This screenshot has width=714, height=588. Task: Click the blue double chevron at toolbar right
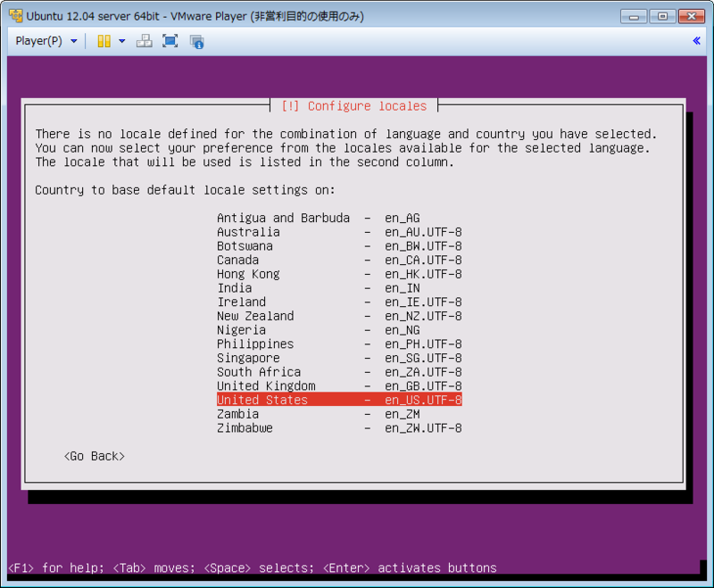pyautogui.click(x=696, y=40)
